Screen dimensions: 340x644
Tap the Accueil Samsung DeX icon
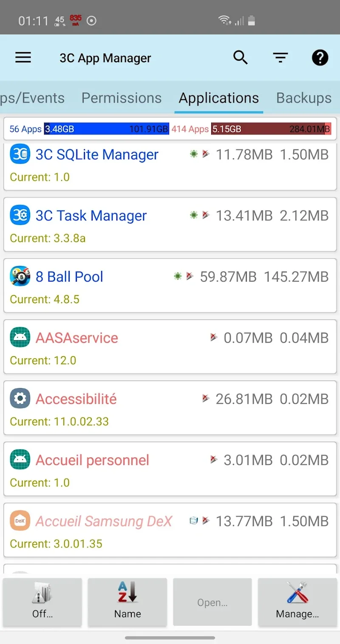(20, 521)
